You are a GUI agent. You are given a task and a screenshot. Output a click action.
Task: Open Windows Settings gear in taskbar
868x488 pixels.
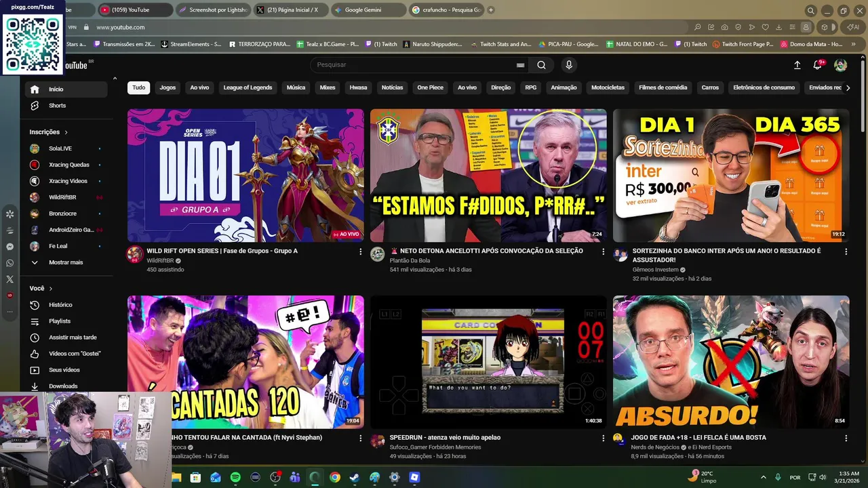[x=395, y=477]
